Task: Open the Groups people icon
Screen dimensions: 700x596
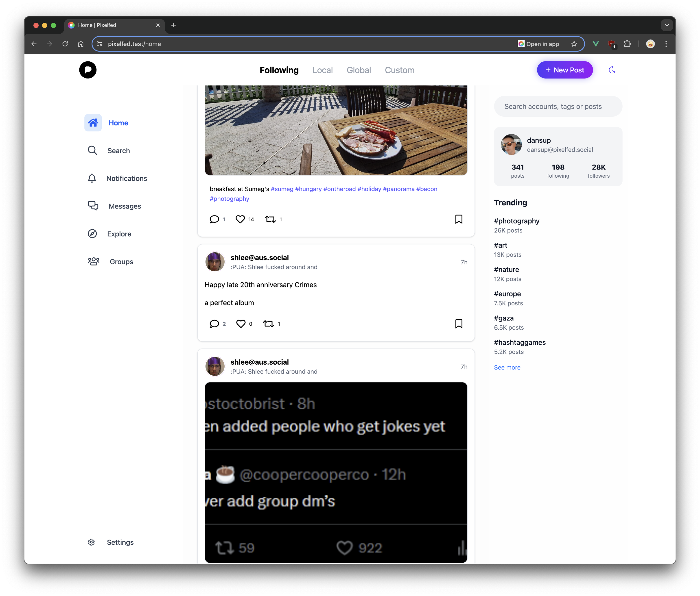Action: [x=94, y=261]
